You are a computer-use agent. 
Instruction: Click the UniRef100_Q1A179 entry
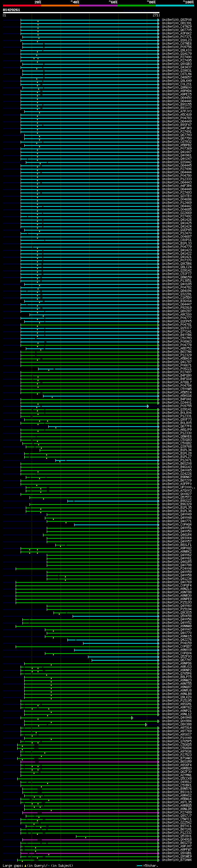point(177,54)
